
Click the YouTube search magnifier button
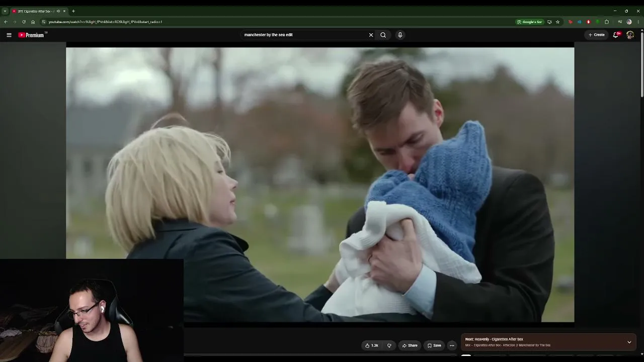(x=383, y=35)
